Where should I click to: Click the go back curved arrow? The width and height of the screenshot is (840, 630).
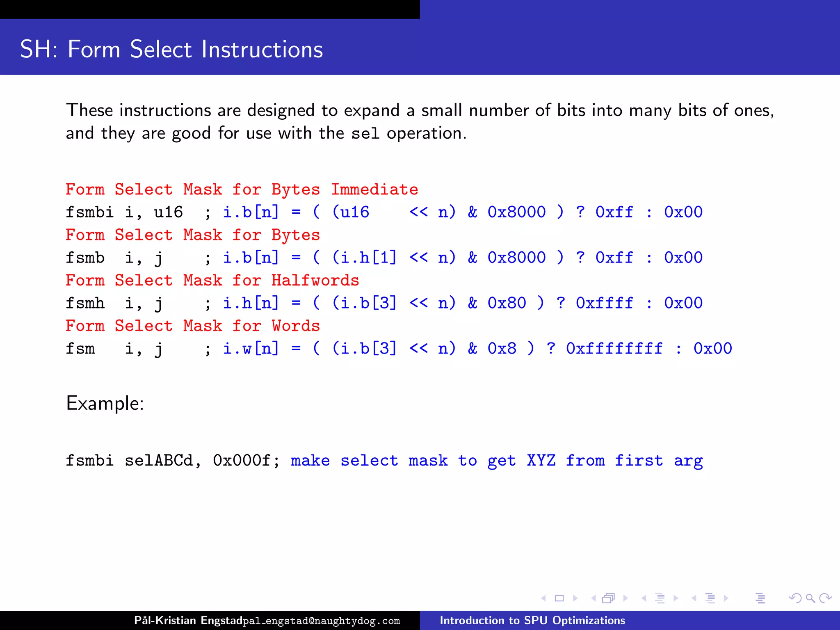(795, 598)
